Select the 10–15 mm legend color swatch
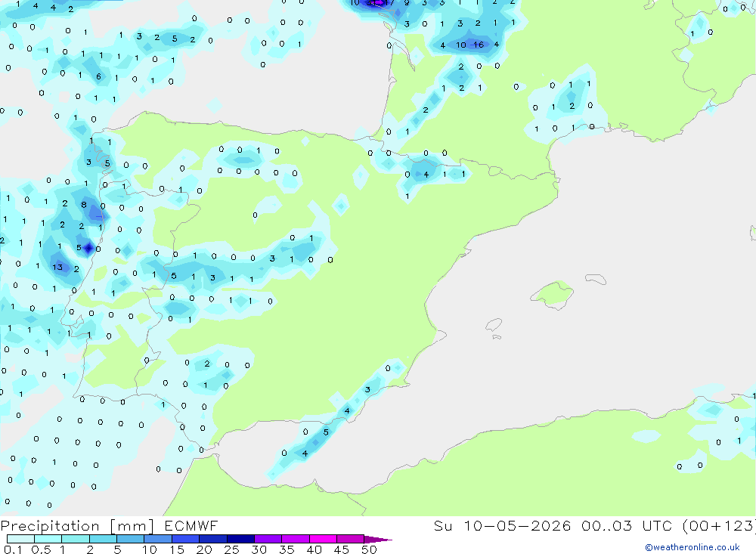756x554 pixels. (158, 539)
